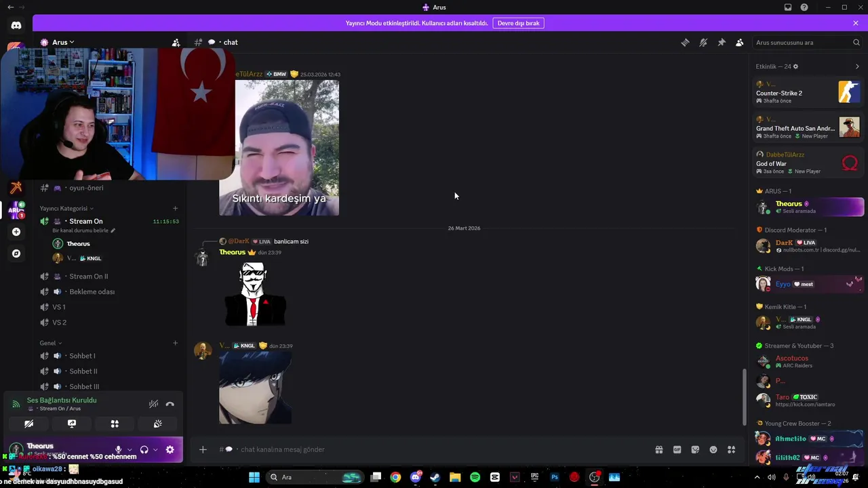Share your screen button

tap(72, 424)
